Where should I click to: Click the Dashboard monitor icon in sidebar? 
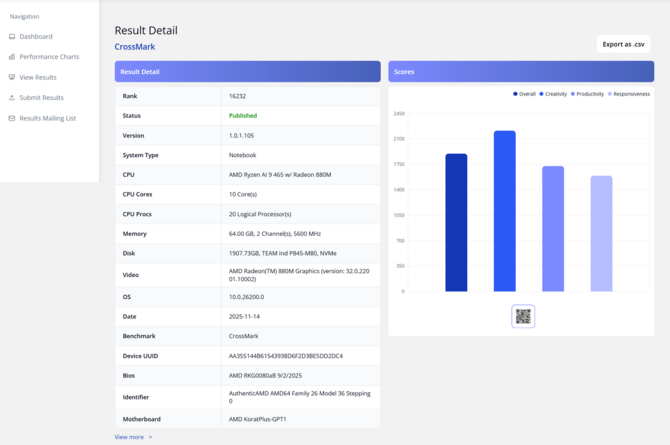12,37
